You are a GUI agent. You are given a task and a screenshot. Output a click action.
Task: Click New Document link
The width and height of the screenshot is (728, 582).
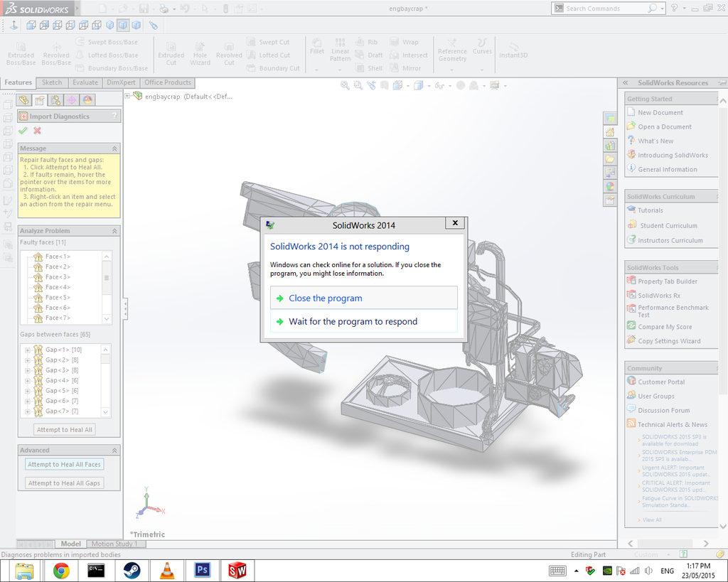pyautogui.click(x=655, y=112)
